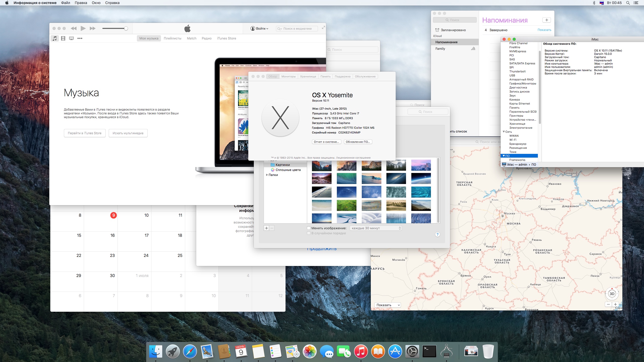Switch to the 'Обслуживание' tab
The width and height of the screenshot is (644, 362).
[365, 76]
